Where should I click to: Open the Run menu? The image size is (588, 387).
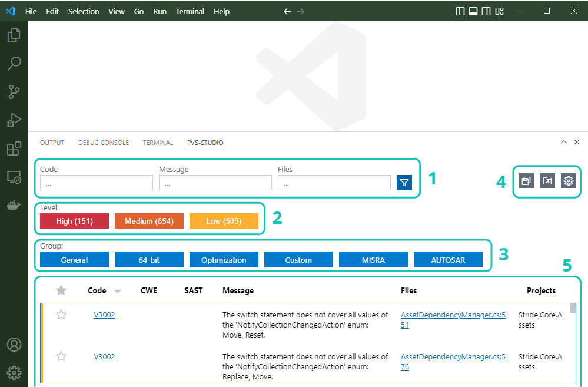[160, 12]
